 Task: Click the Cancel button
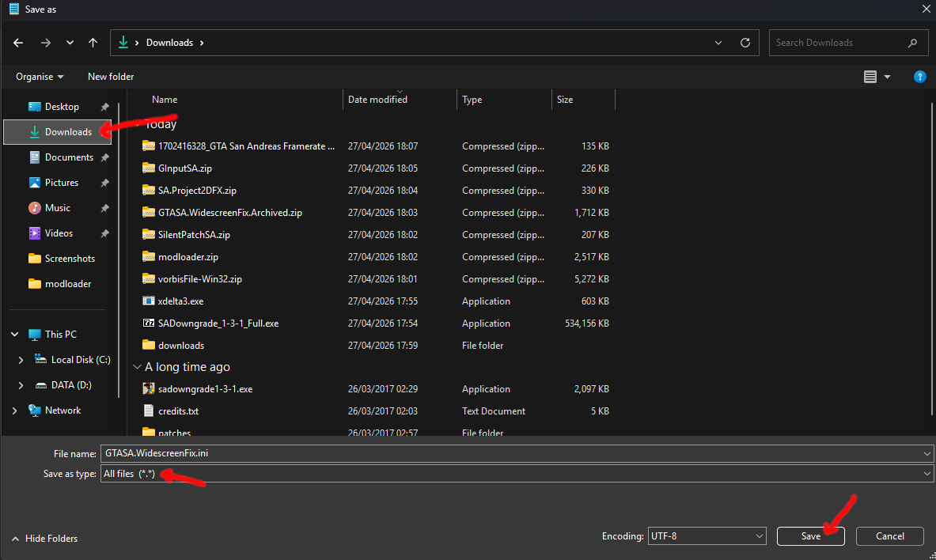[889, 536]
